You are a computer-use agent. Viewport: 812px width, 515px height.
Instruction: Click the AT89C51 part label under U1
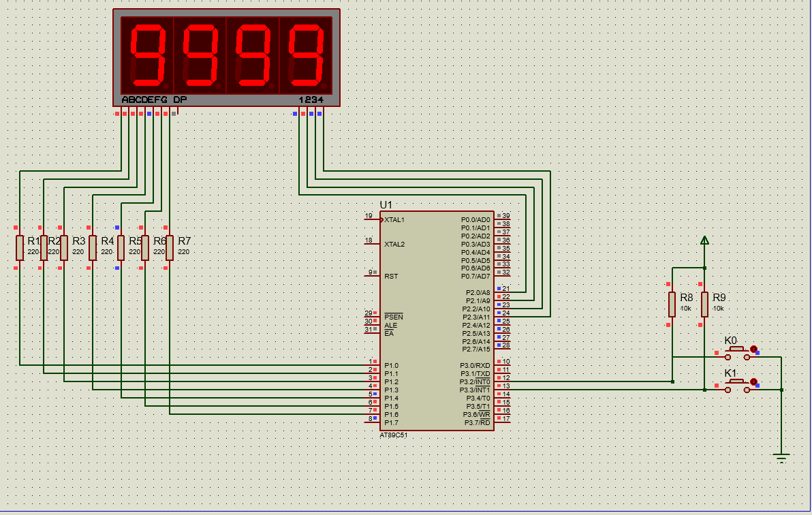coord(394,435)
